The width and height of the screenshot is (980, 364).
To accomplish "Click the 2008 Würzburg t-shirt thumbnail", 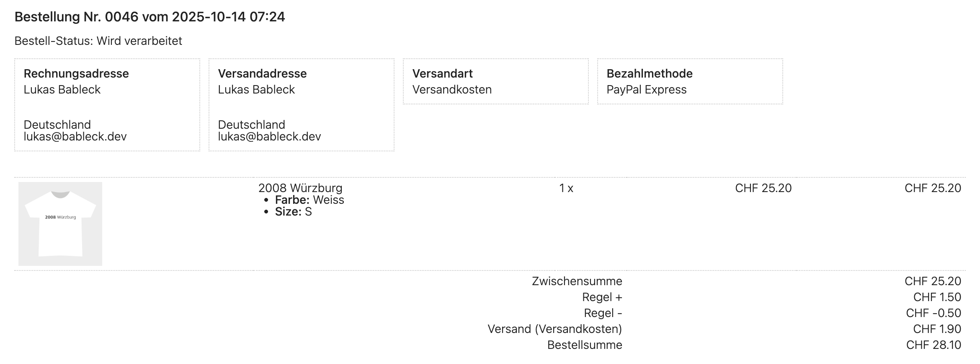I will click(60, 224).
